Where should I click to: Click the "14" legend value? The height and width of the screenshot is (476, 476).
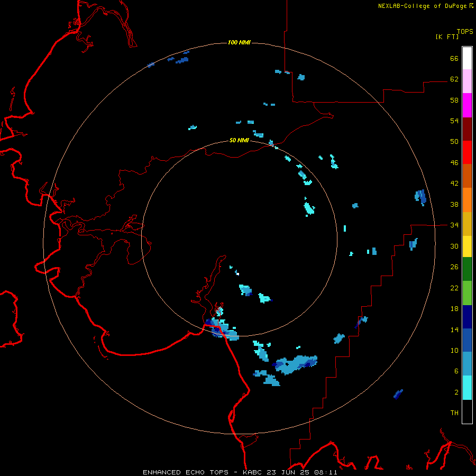tap(454, 329)
